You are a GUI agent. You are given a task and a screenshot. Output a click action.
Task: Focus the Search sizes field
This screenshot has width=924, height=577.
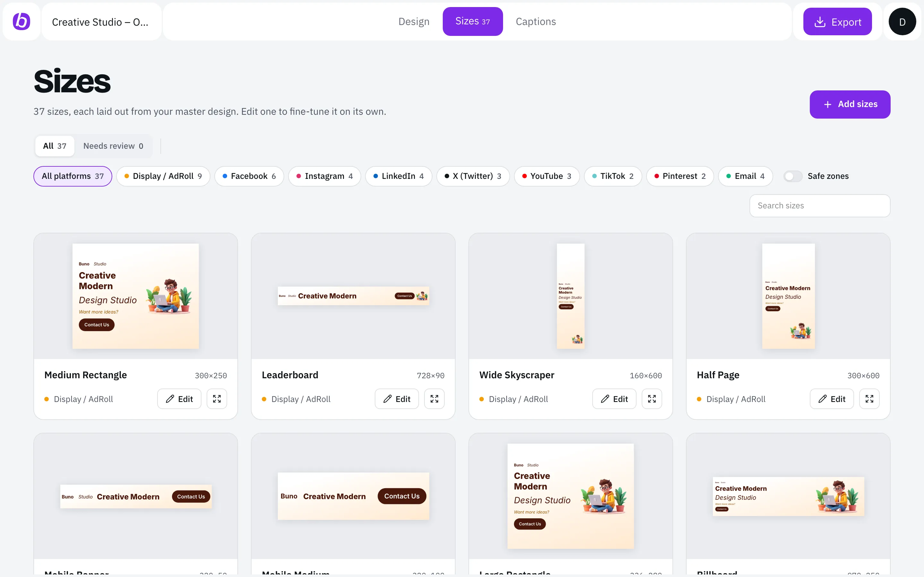tap(820, 206)
